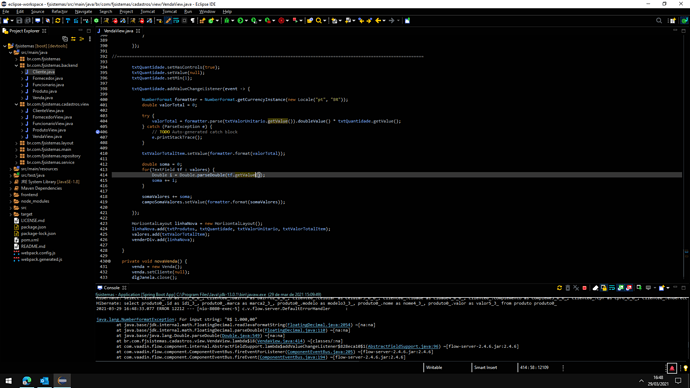Click the Save icon in the toolbar

click(x=19, y=20)
